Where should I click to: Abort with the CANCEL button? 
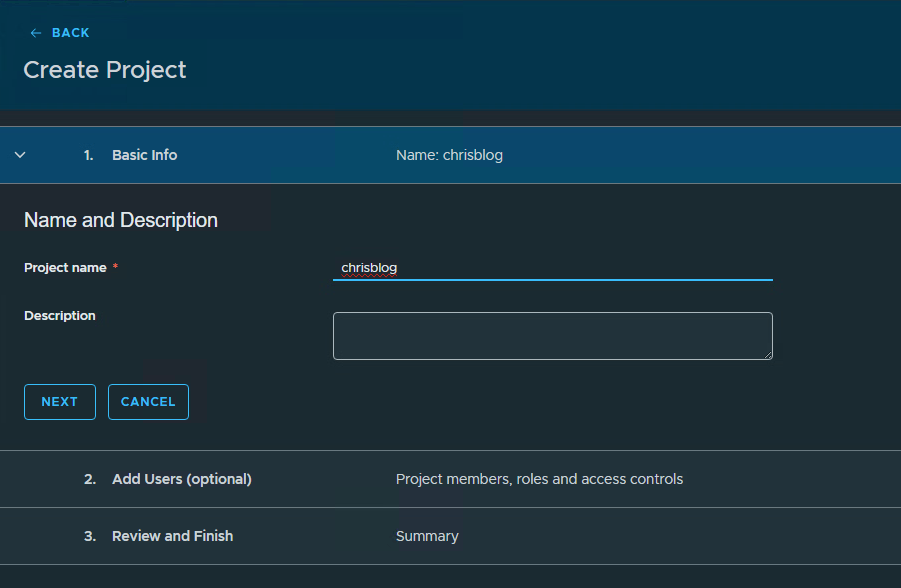pyautogui.click(x=148, y=402)
